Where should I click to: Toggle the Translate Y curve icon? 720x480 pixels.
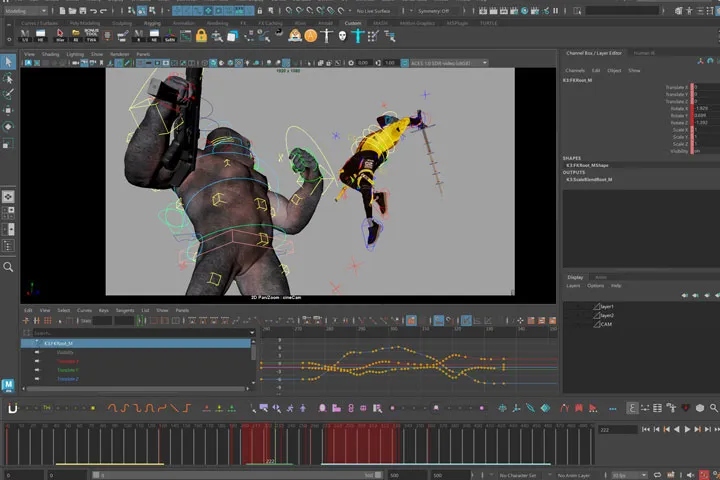point(37,370)
